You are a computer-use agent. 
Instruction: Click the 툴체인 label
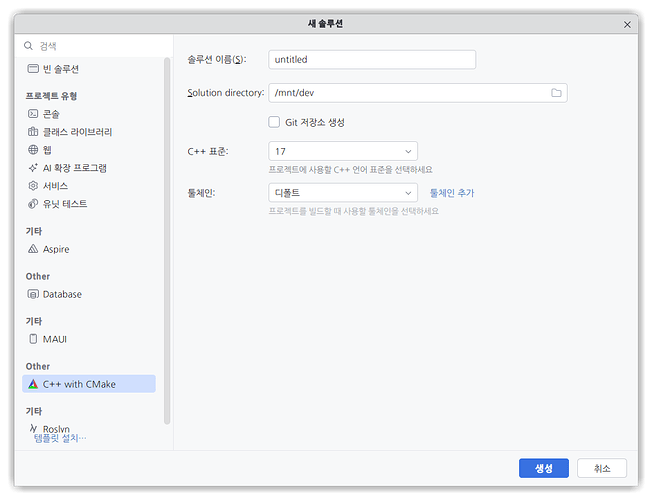click(x=201, y=193)
